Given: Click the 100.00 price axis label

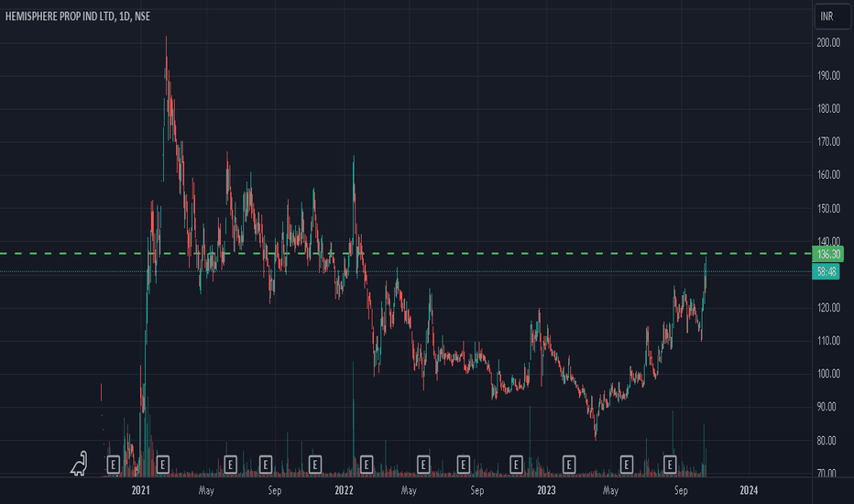Looking at the screenshot, I should coord(828,374).
